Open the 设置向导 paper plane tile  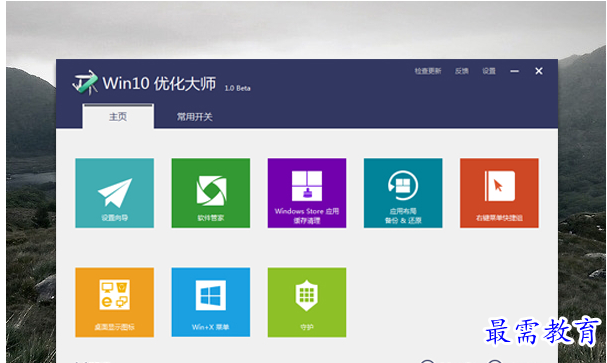click(x=115, y=193)
